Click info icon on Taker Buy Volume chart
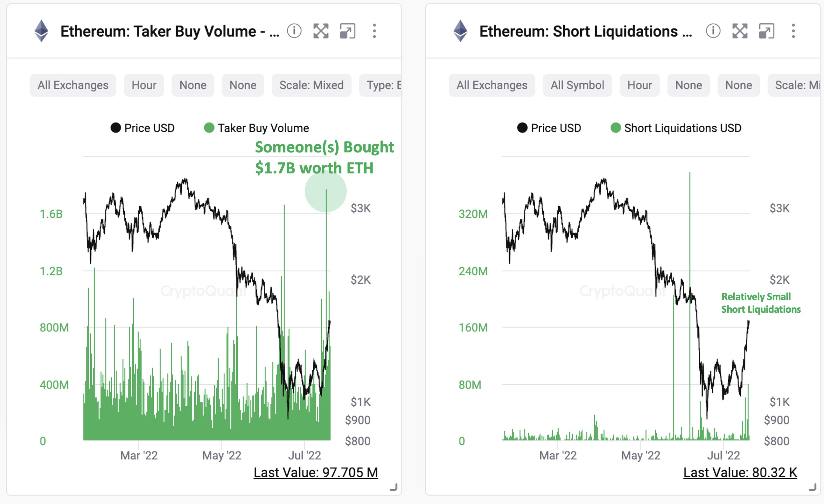The height and width of the screenshot is (504, 824). (x=294, y=31)
